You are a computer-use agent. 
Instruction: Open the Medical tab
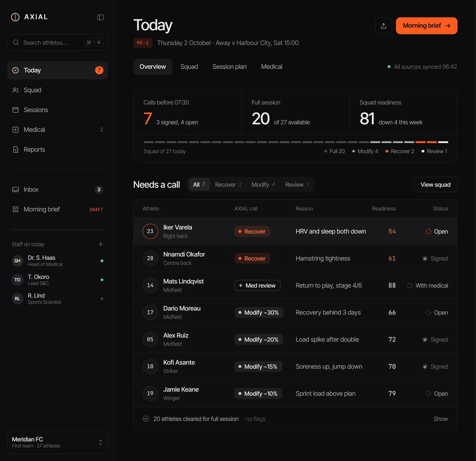(272, 67)
